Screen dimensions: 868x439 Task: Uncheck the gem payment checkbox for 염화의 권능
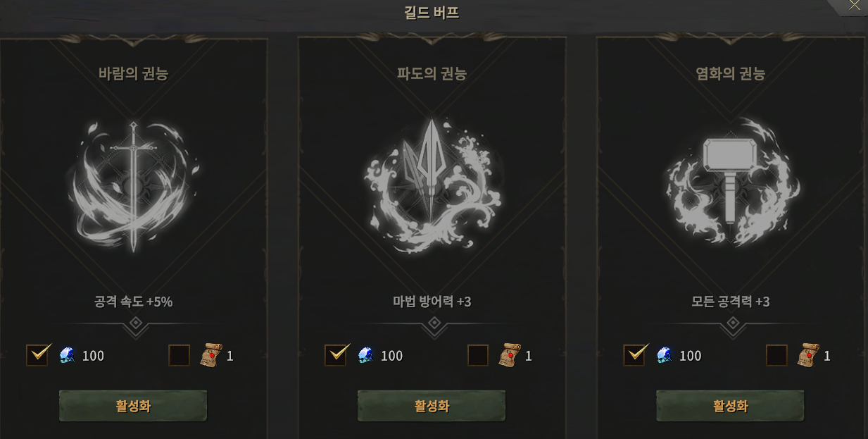click(634, 355)
